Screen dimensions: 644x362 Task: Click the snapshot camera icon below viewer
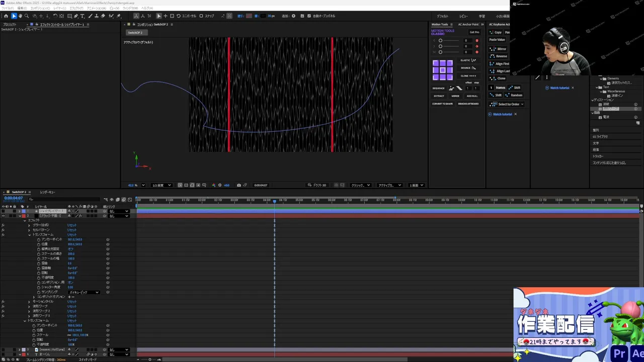[x=238, y=185]
